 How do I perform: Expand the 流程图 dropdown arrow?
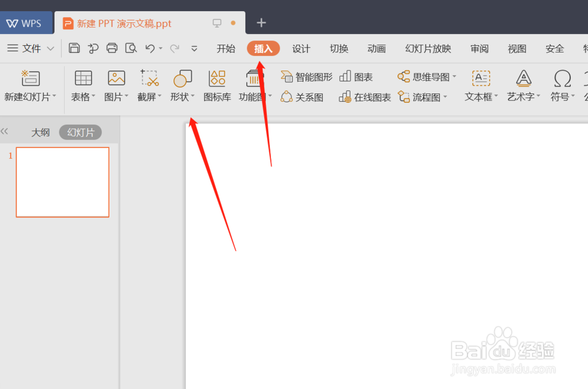[x=446, y=96]
